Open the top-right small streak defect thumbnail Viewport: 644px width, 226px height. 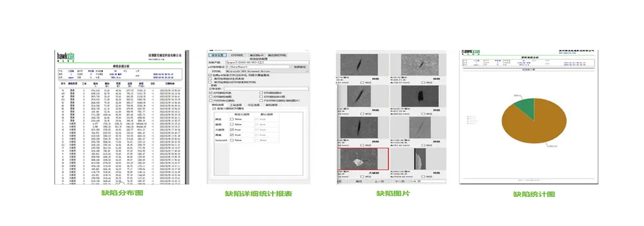[x=420, y=65]
